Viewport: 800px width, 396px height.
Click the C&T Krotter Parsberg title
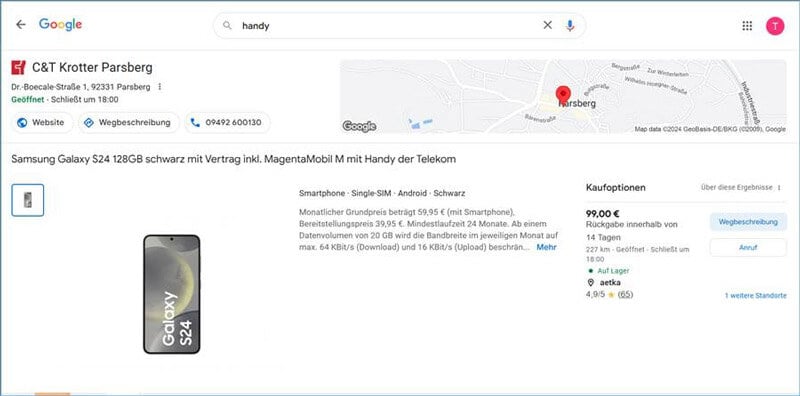coord(92,67)
